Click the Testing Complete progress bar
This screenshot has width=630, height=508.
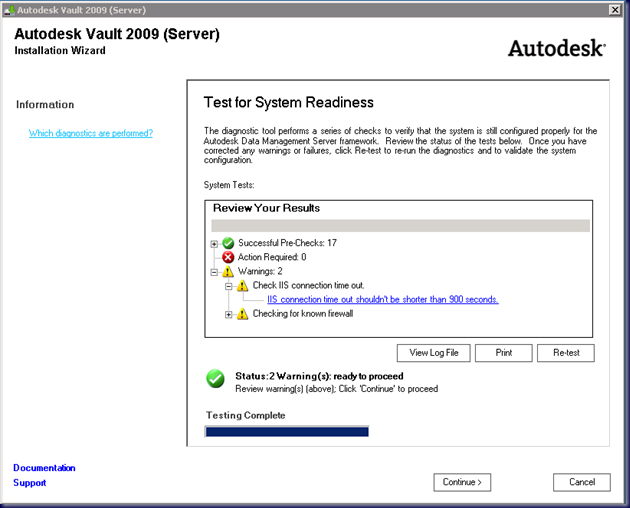287,432
